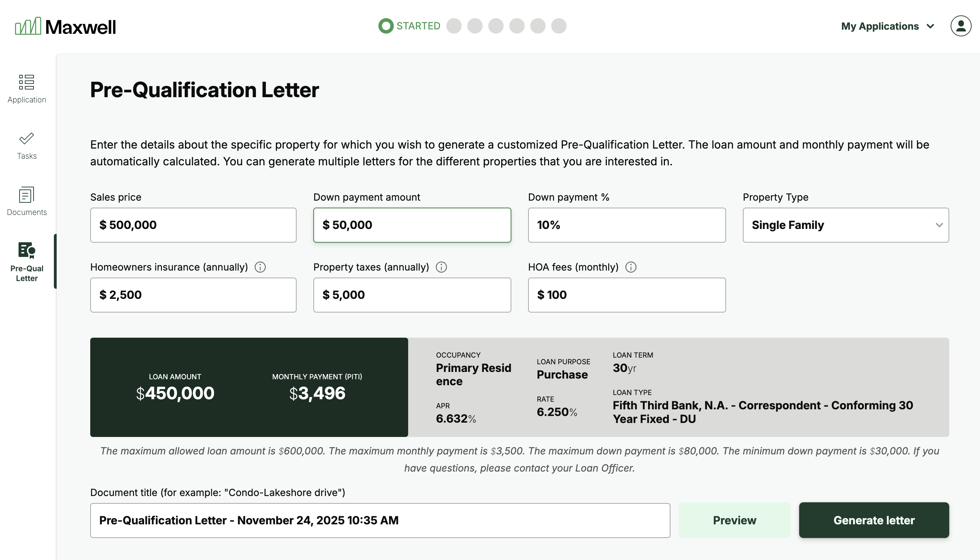Click the Preview button
The width and height of the screenshot is (980, 560).
(734, 520)
